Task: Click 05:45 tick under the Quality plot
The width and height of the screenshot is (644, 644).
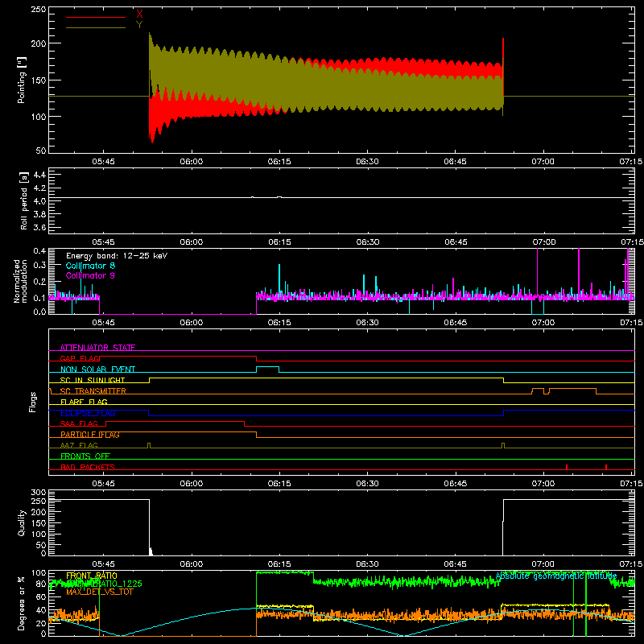Action: [104, 564]
